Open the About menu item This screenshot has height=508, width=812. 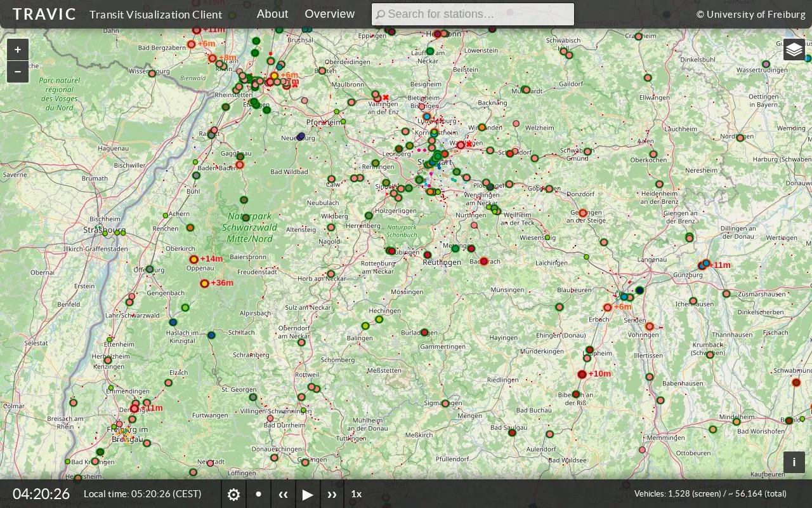(272, 14)
